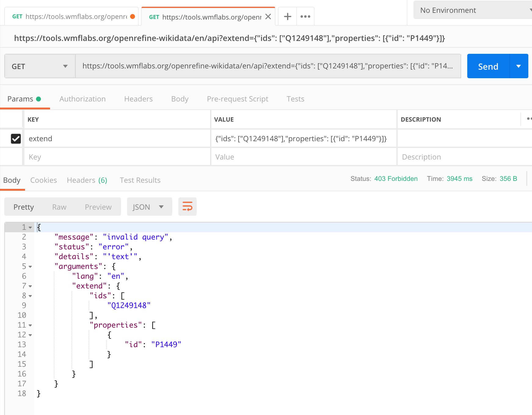The width and height of the screenshot is (532, 415).
Task: Open the GET method dropdown
Action: click(40, 66)
